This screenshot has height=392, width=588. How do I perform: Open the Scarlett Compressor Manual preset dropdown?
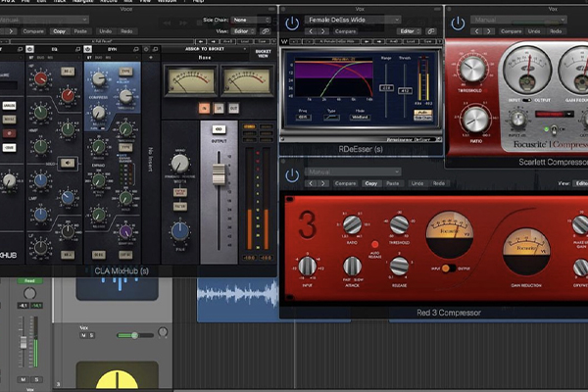click(518, 20)
